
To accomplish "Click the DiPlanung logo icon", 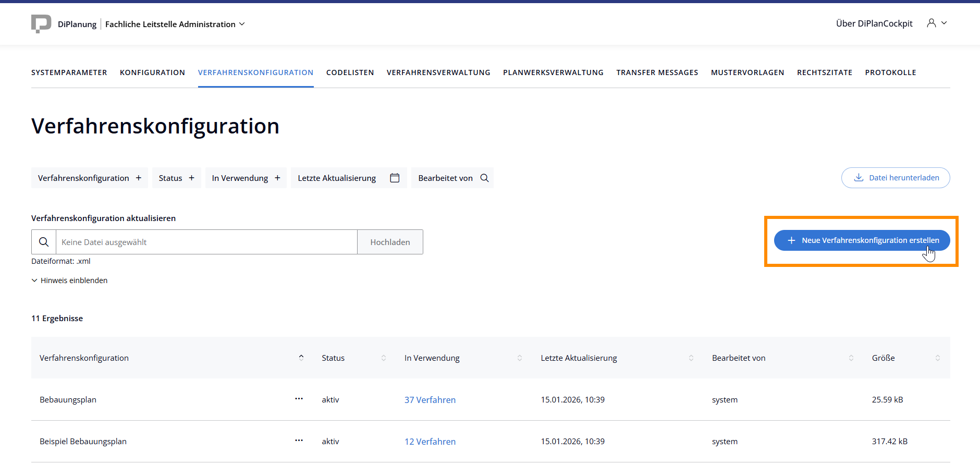I will pos(41,24).
